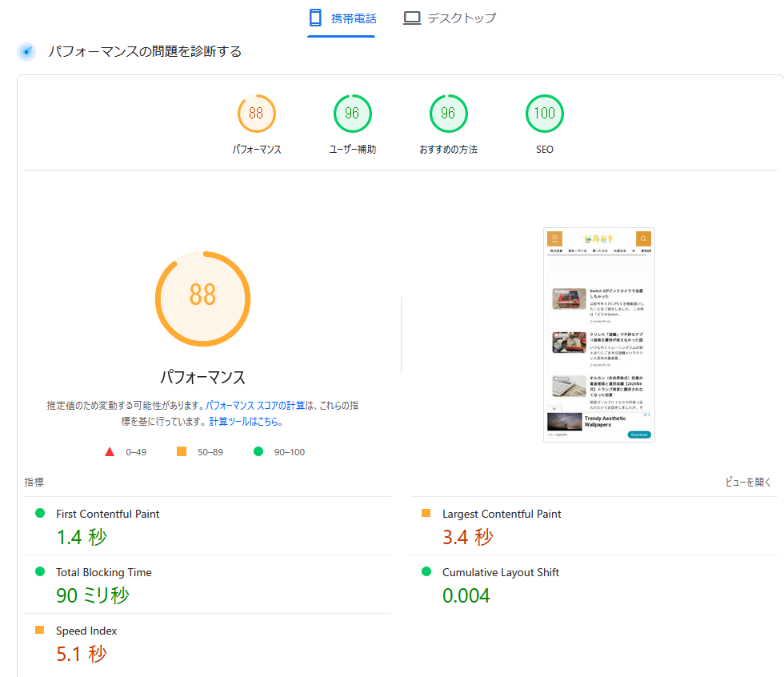The height and width of the screenshot is (677, 784).
Task: Expand the Largest Contentful Paint metric
Action: (502, 514)
